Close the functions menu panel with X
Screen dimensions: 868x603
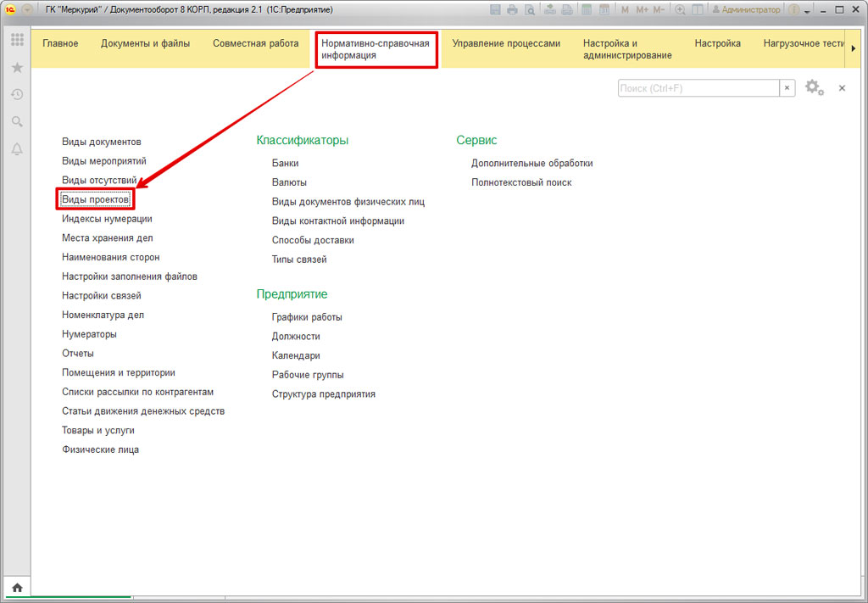point(842,88)
